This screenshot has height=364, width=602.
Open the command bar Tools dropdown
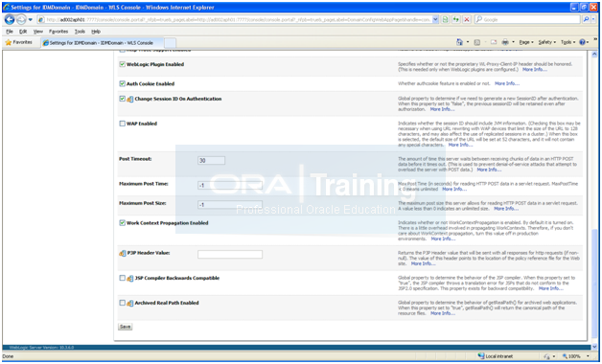[x=567, y=42]
